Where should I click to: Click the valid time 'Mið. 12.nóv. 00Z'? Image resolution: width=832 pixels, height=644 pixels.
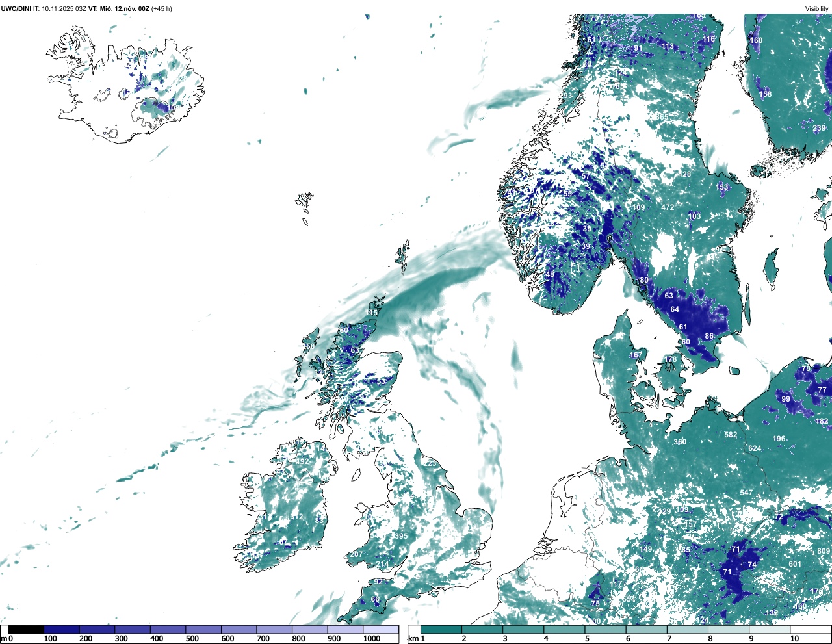point(125,9)
